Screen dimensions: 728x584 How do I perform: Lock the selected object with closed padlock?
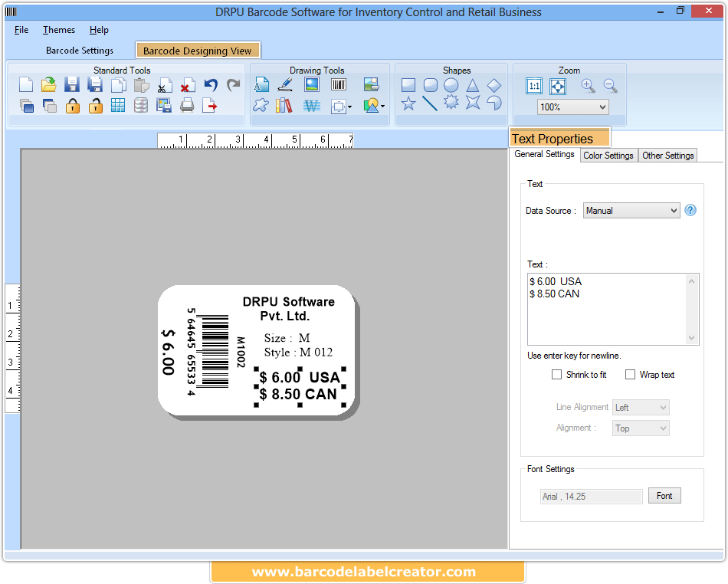[73, 106]
